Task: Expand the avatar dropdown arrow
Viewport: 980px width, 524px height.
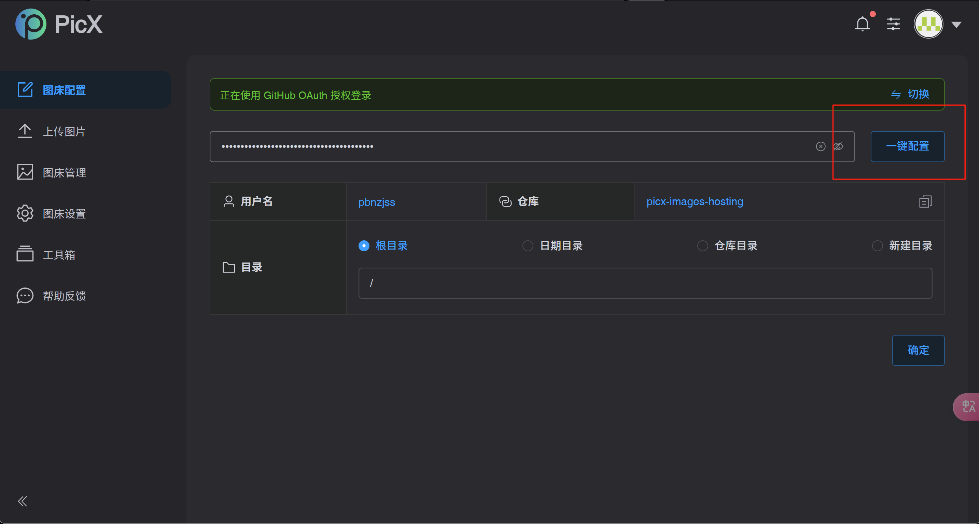Action: [x=957, y=24]
